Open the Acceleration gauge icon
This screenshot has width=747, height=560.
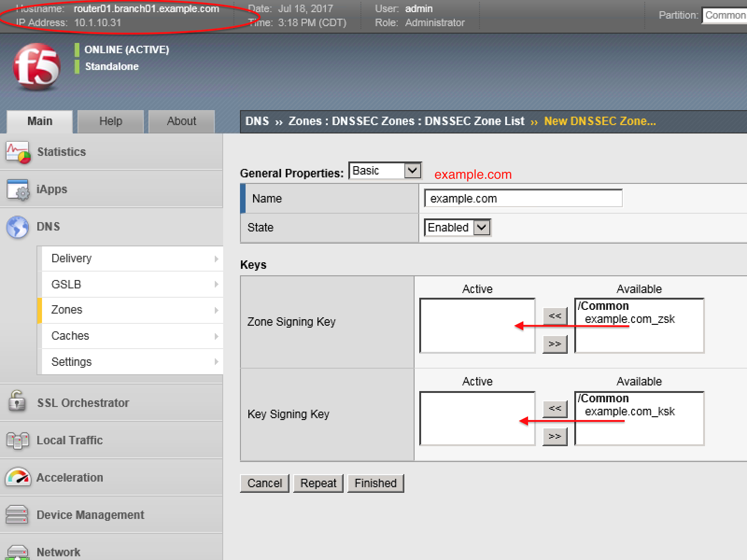18,477
